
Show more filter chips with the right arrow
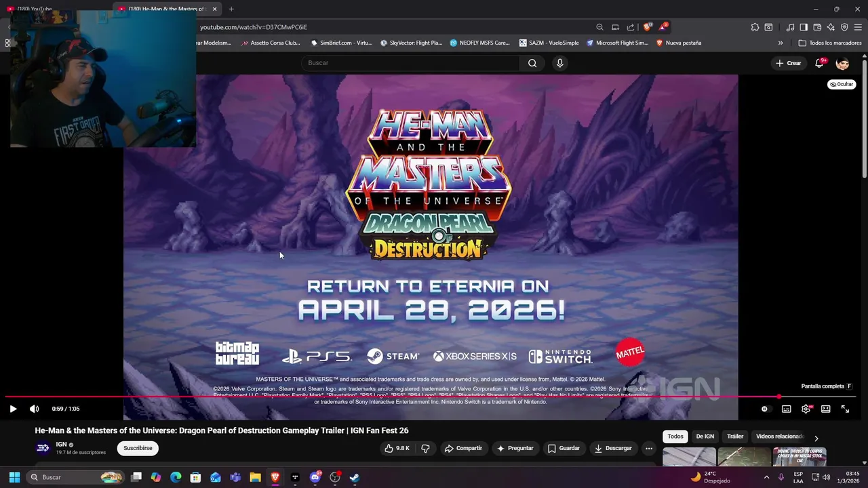816,438
